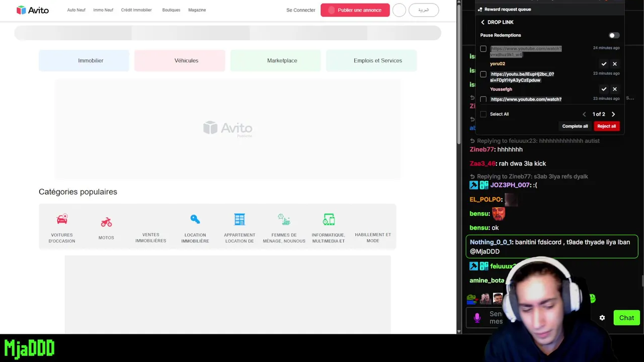Toggle the Pause Redemptions switch

(613, 35)
